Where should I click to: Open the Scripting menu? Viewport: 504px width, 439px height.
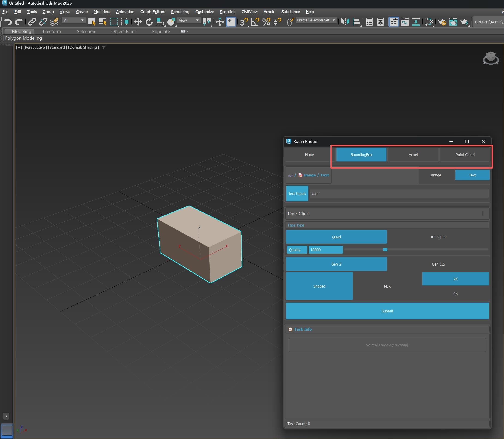point(227,12)
